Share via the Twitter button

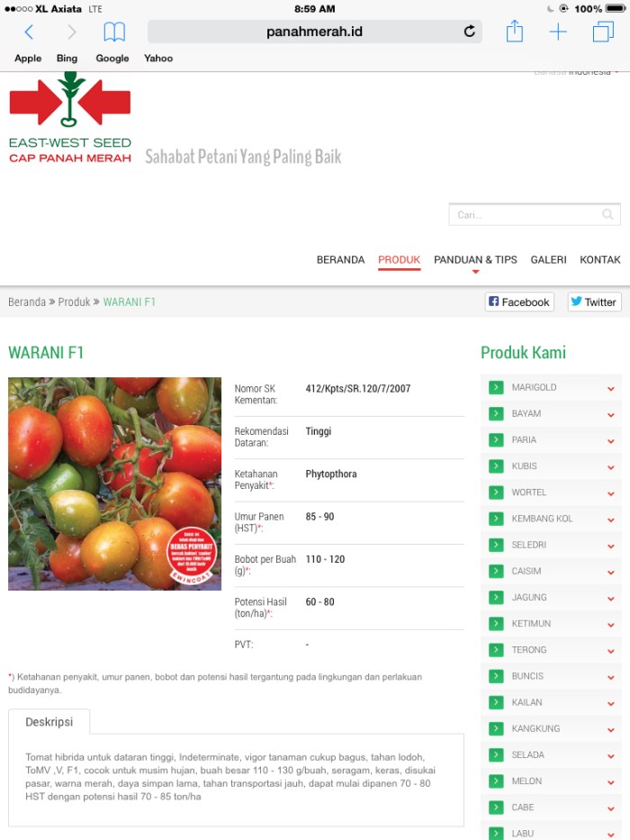click(594, 302)
